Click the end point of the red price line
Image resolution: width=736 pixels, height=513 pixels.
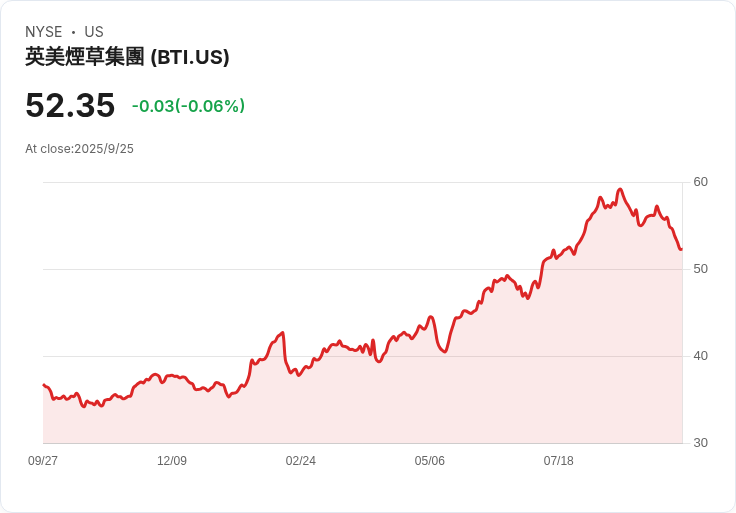point(681,249)
